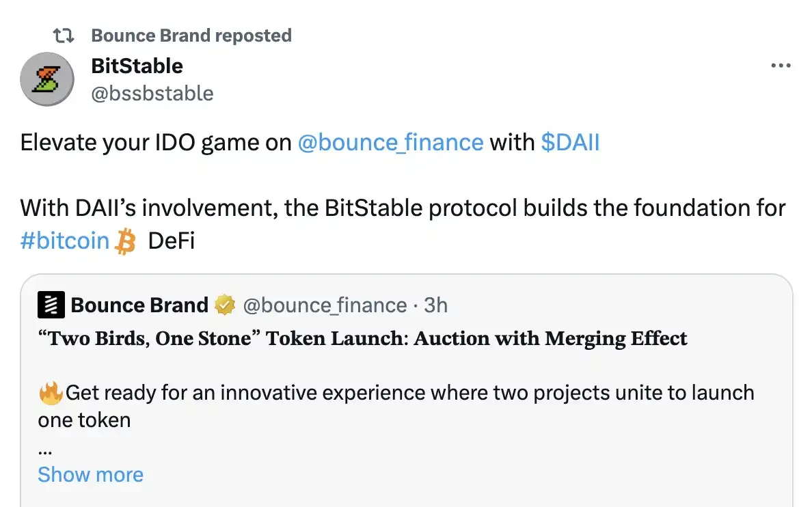Click the BitStable profile avatar
Viewport: 812px width, 507px height.
click(x=46, y=79)
